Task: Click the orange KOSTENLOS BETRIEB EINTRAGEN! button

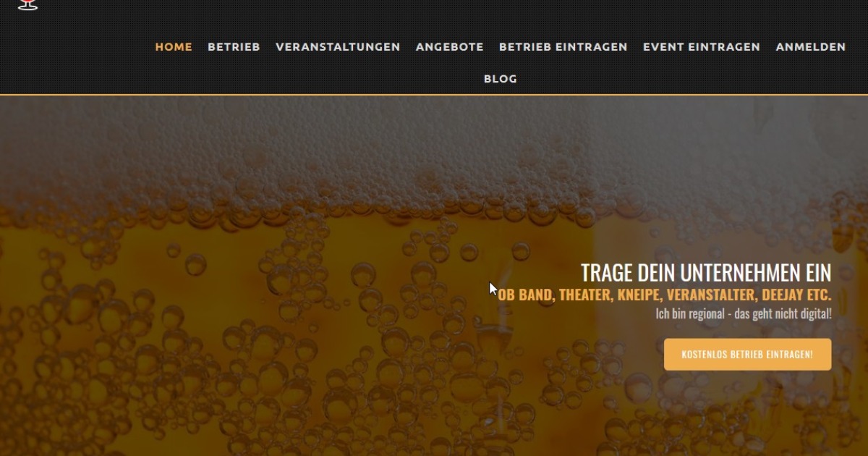Action: [747, 355]
